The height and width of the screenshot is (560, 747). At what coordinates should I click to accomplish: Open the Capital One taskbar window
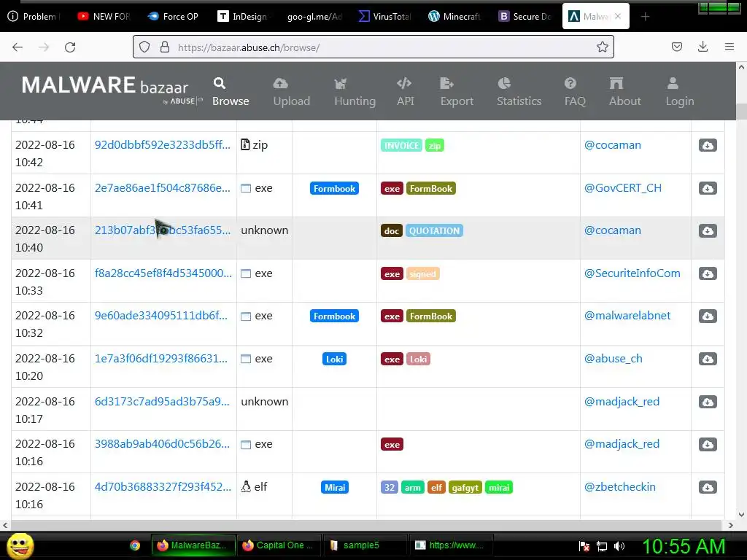[279, 545]
